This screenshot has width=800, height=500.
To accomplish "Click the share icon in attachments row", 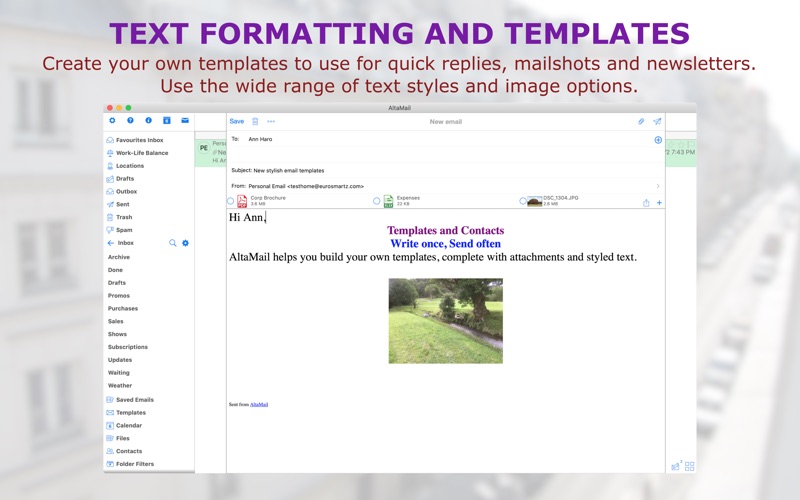I will [646, 203].
